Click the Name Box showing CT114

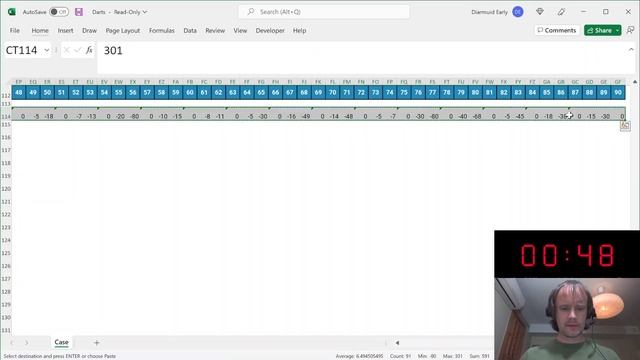[x=22, y=50]
